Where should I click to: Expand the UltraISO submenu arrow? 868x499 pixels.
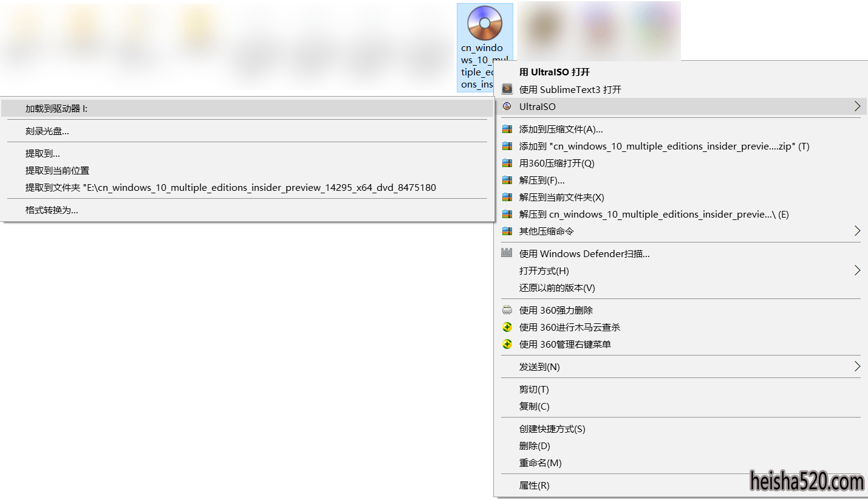pyautogui.click(x=857, y=106)
